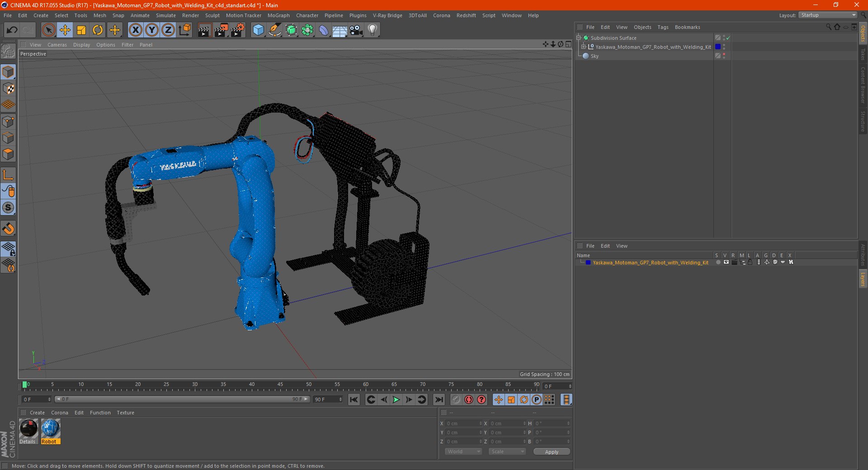Click the floor/environment grid icon
The width and height of the screenshot is (868, 470).
click(x=340, y=30)
